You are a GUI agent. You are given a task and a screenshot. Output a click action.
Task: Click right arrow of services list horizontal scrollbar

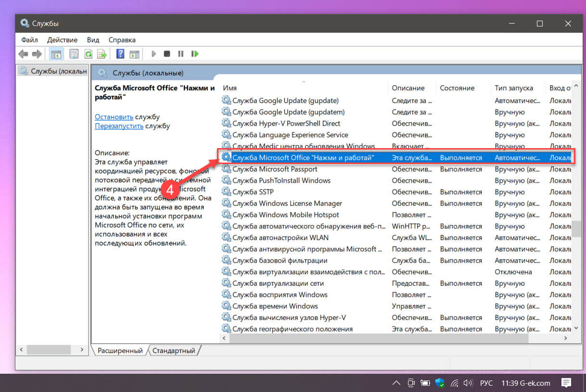point(566,339)
